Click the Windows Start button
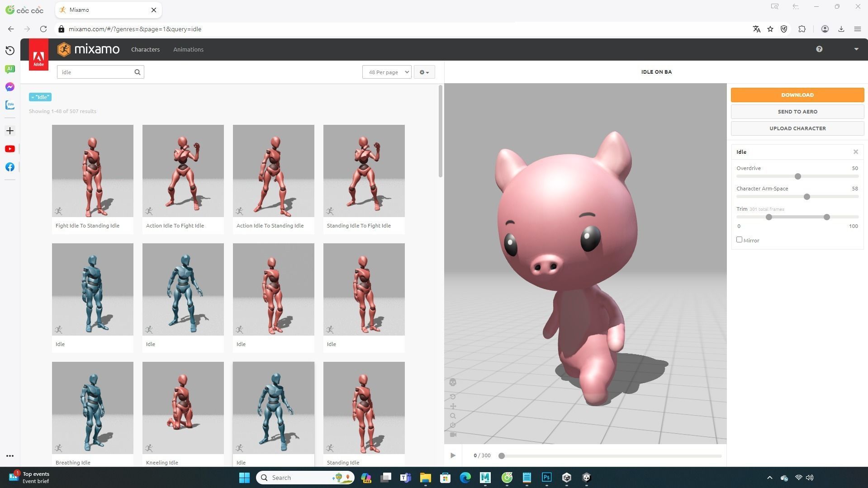Viewport: 868px width, 488px height. coord(244,478)
